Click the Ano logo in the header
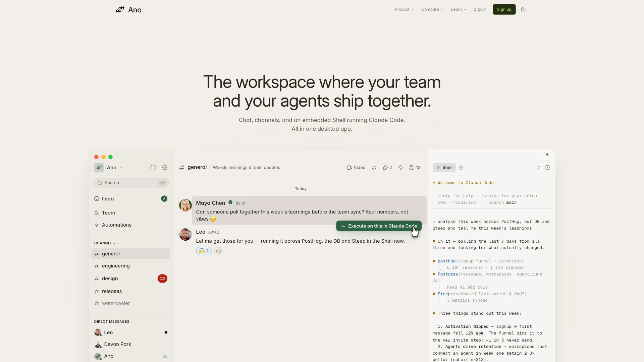 pyautogui.click(x=128, y=10)
